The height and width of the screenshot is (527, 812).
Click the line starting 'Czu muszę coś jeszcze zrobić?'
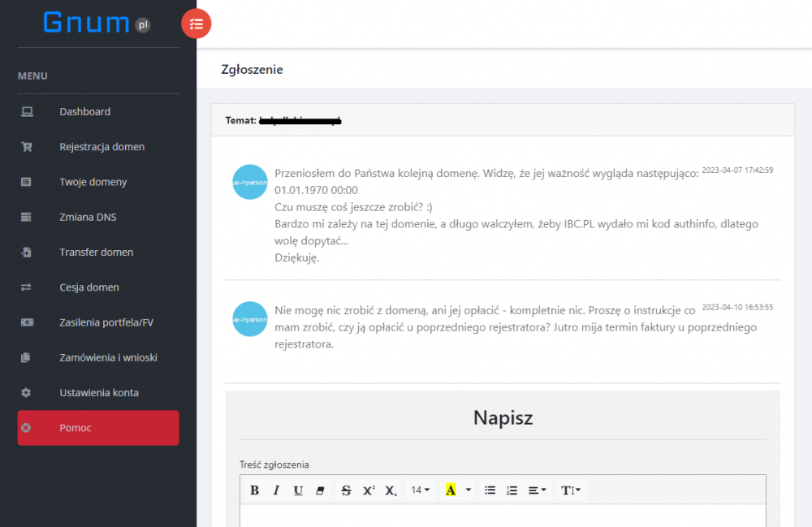353,207
